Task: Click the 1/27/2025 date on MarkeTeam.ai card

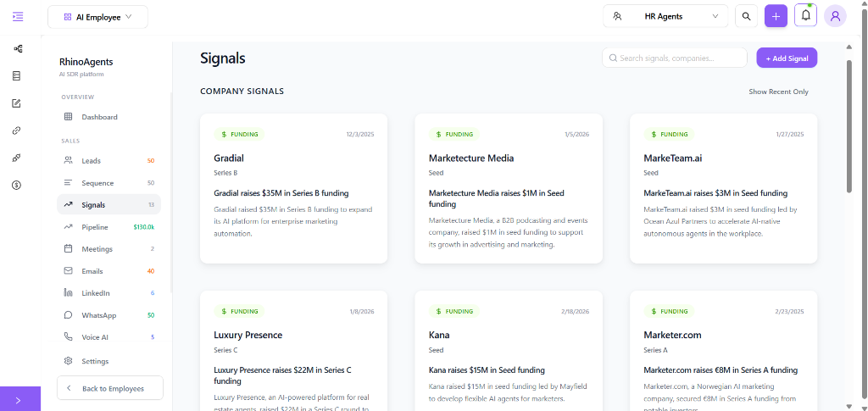Action: click(790, 135)
